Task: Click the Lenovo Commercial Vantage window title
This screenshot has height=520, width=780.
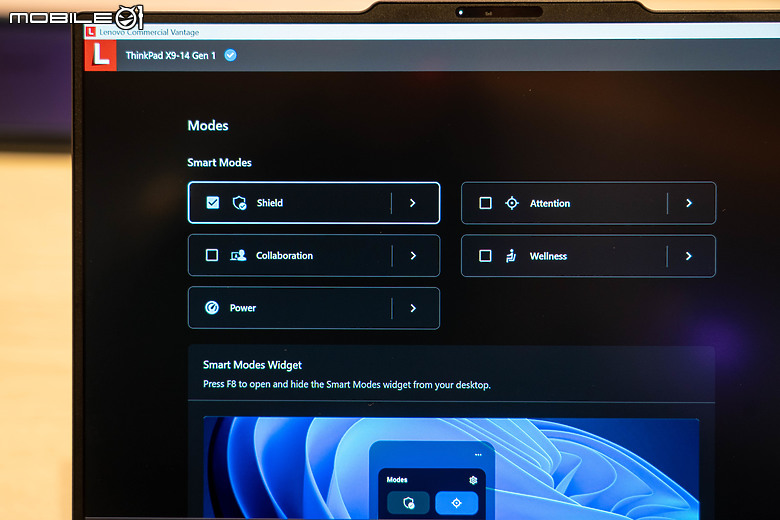Action: coord(149,32)
